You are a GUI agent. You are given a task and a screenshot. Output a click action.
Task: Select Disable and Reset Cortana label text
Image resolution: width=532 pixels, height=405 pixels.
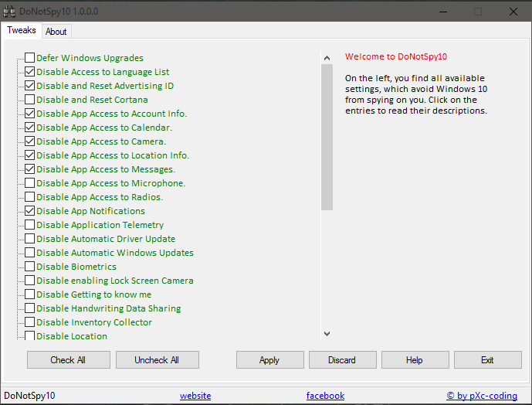point(93,100)
